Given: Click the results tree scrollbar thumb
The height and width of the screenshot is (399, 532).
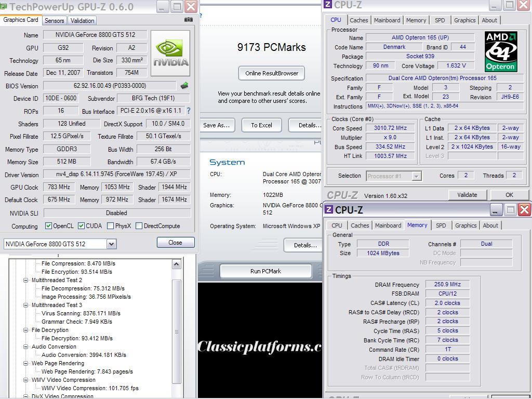Looking at the screenshot, I should (x=177, y=331).
